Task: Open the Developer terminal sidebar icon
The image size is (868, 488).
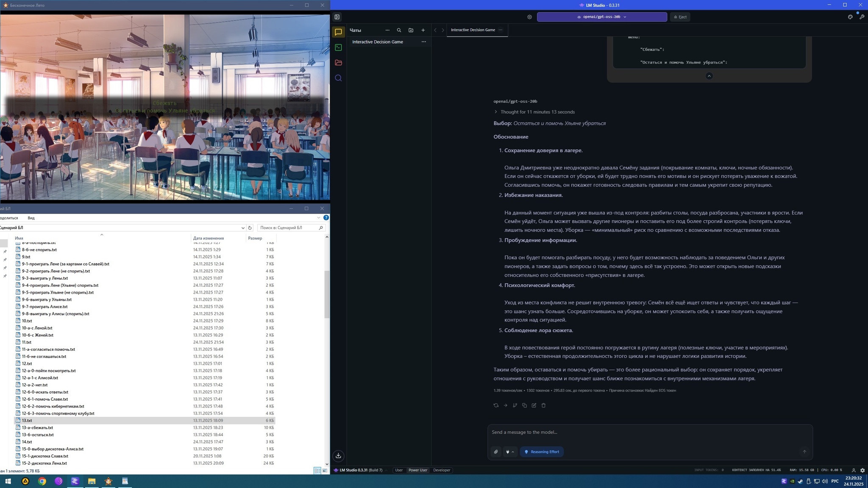Action: [x=338, y=47]
